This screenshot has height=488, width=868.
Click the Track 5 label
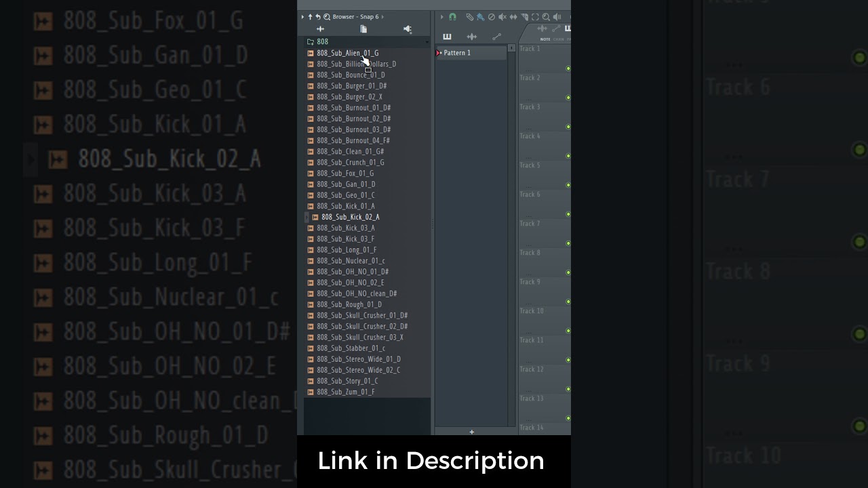[530, 165]
